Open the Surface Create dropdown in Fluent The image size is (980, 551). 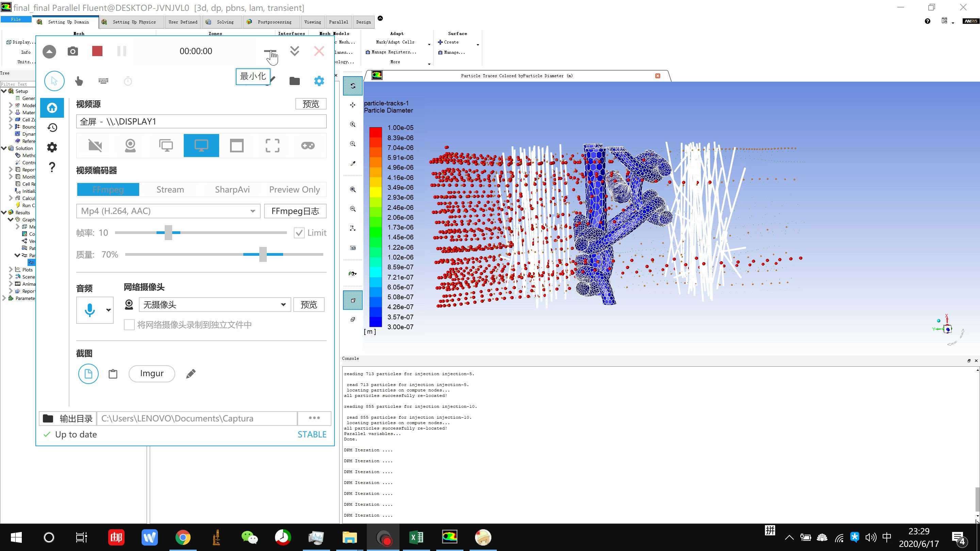coord(478,45)
